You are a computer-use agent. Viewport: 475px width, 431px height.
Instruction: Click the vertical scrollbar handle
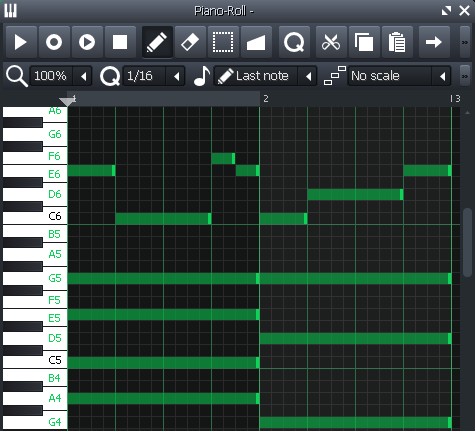467,242
